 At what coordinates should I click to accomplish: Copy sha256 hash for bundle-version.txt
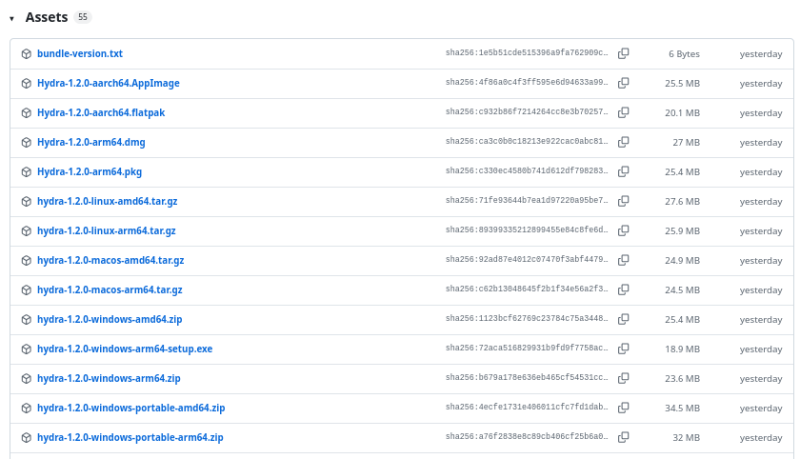click(623, 54)
